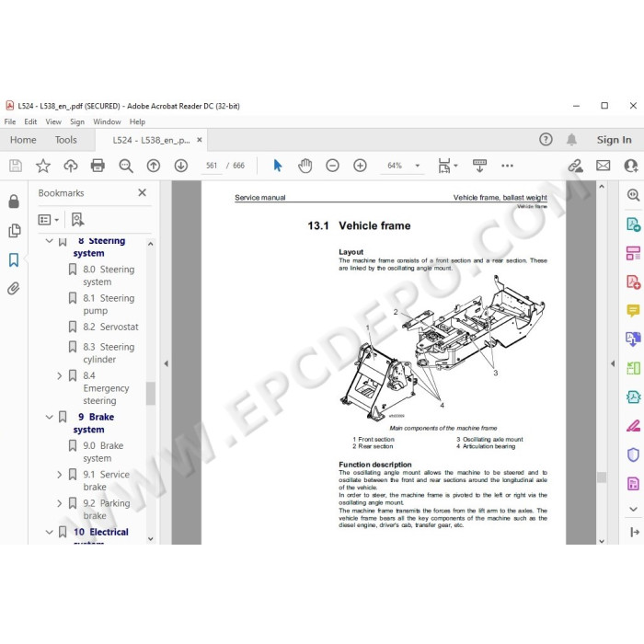644x644 pixels.
Task: Close the L524 - L538 document tab
Action: pyautogui.click(x=200, y=140)
